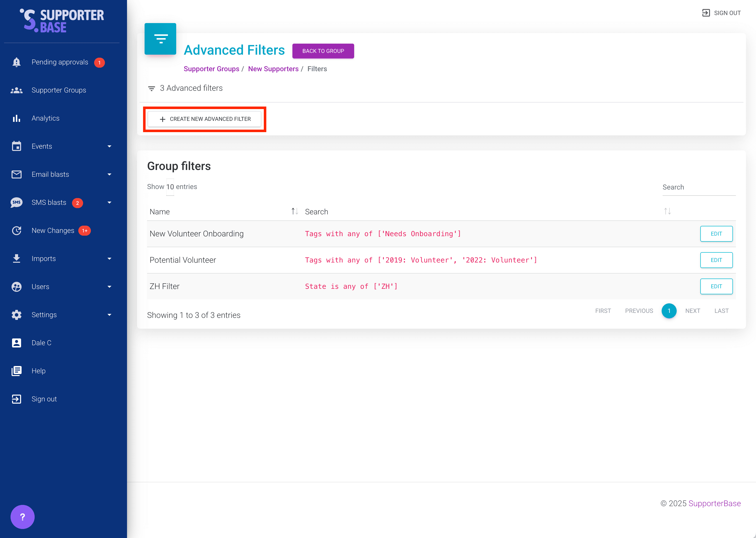756x538 pixels.
Task: Expand the Email blasts submenu arrow
Action: click(109, 174)
